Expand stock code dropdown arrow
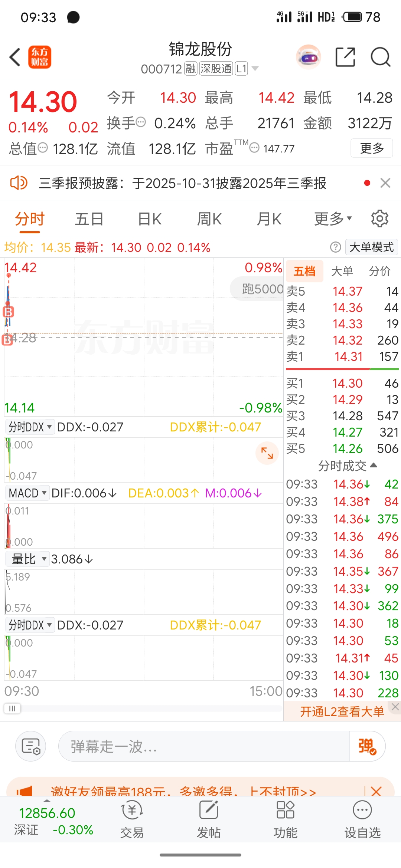Viewport: 401px width, 868px height. (255, 69)
